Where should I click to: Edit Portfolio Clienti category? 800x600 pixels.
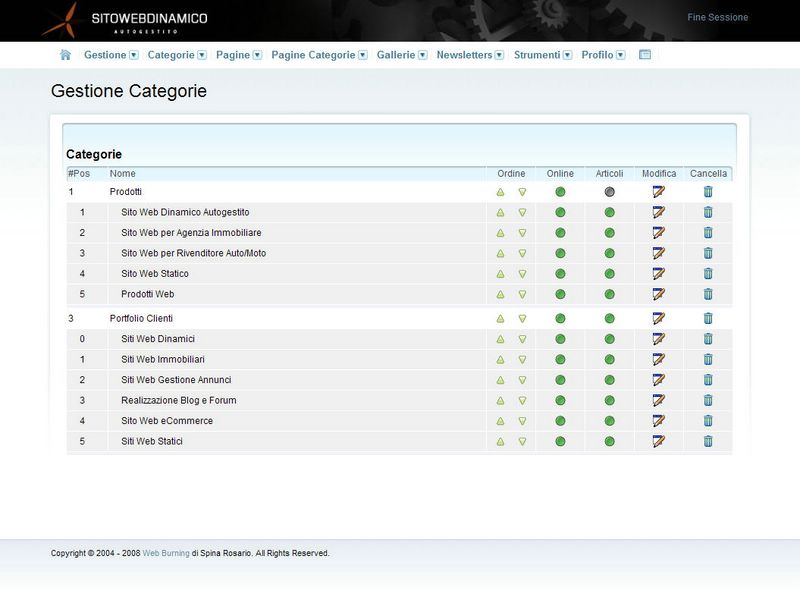(659, 318)
